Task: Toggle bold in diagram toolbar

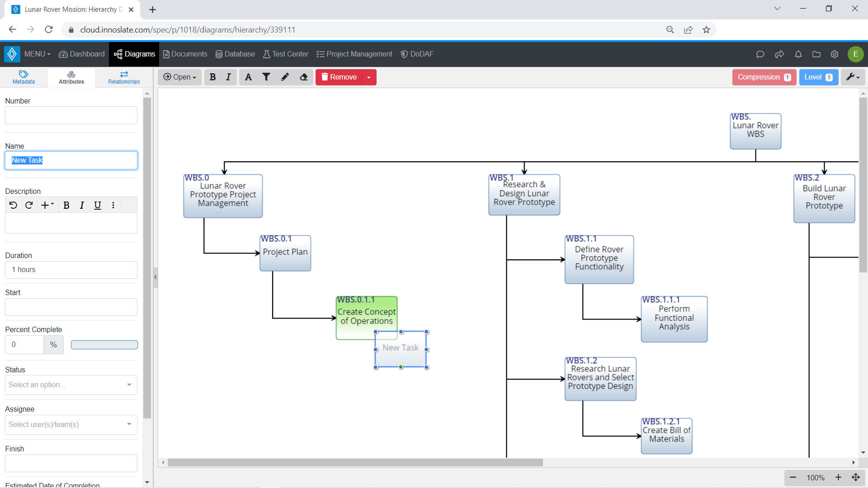Action: tap(212, 77)
